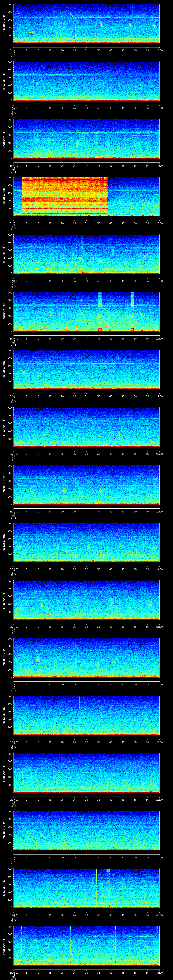Click the 8:17:00 start time label
The image size is (173, 980).
[14, 223]
